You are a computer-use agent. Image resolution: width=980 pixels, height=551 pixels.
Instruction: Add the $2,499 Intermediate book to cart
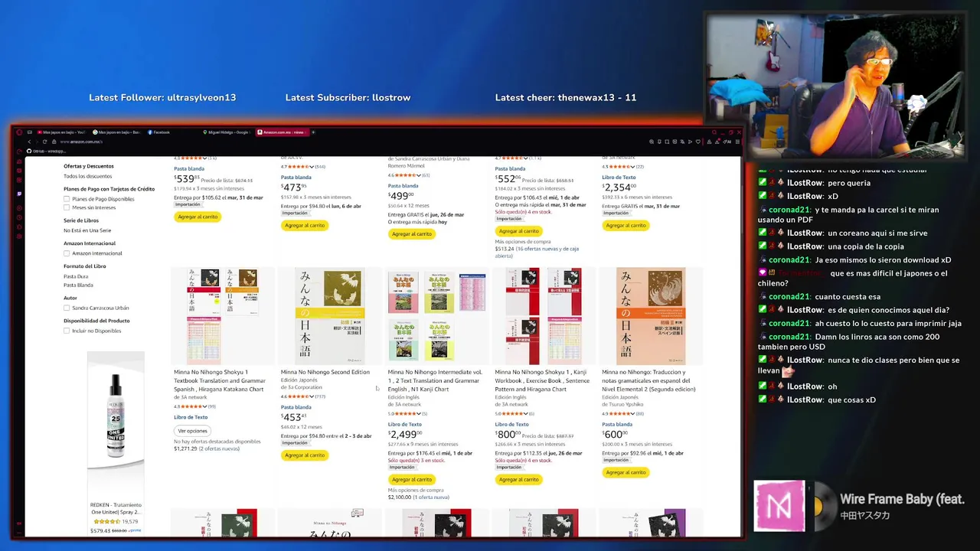412,479
